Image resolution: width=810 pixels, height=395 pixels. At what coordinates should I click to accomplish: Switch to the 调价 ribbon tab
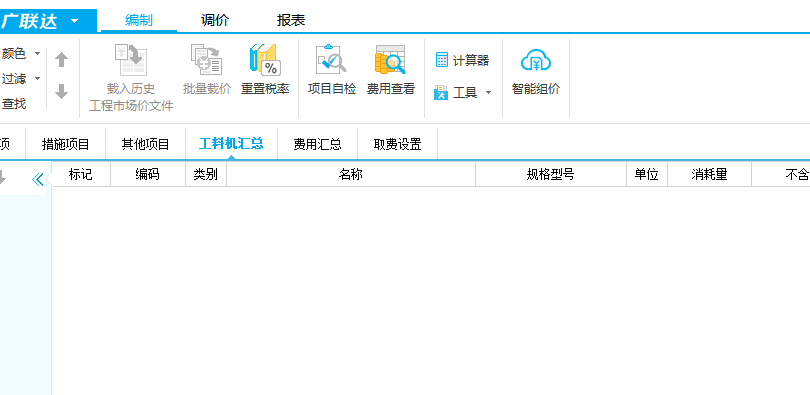coord(215,21)
